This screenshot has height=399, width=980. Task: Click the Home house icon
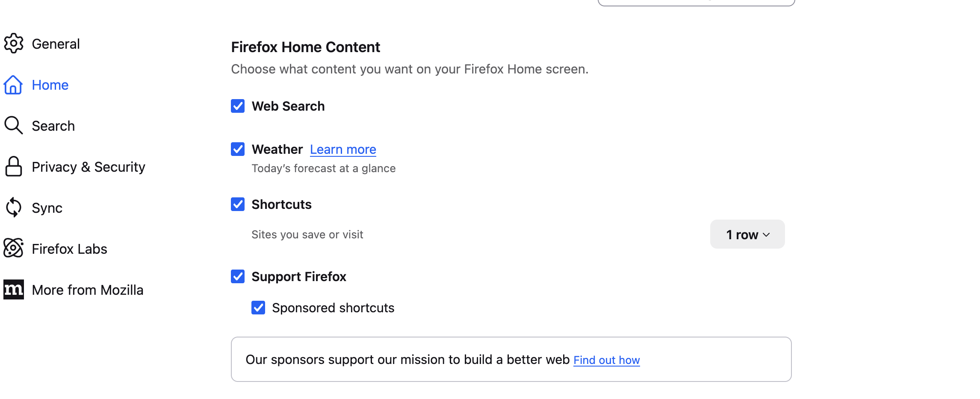click(x=13, y=85)
